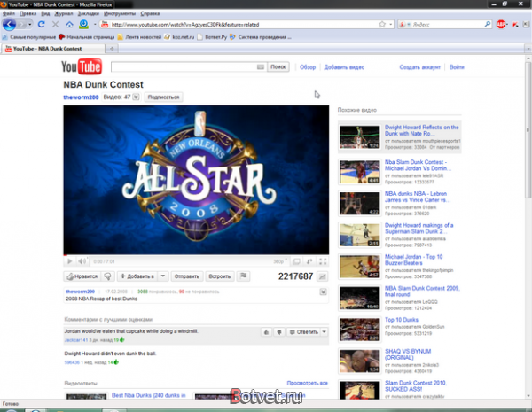This screenshot has height=412, width=532.
Task: Click the YouTube logo
Action: coord(82,66)
